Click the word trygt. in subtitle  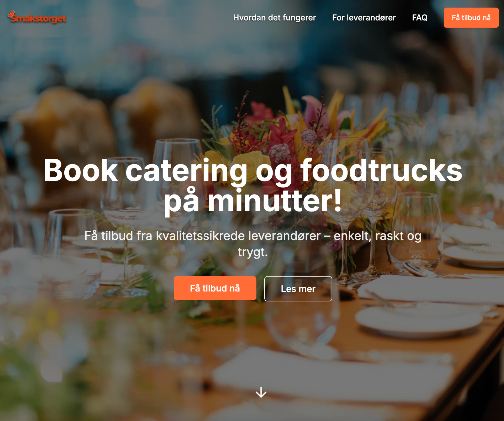click(253, 252)
